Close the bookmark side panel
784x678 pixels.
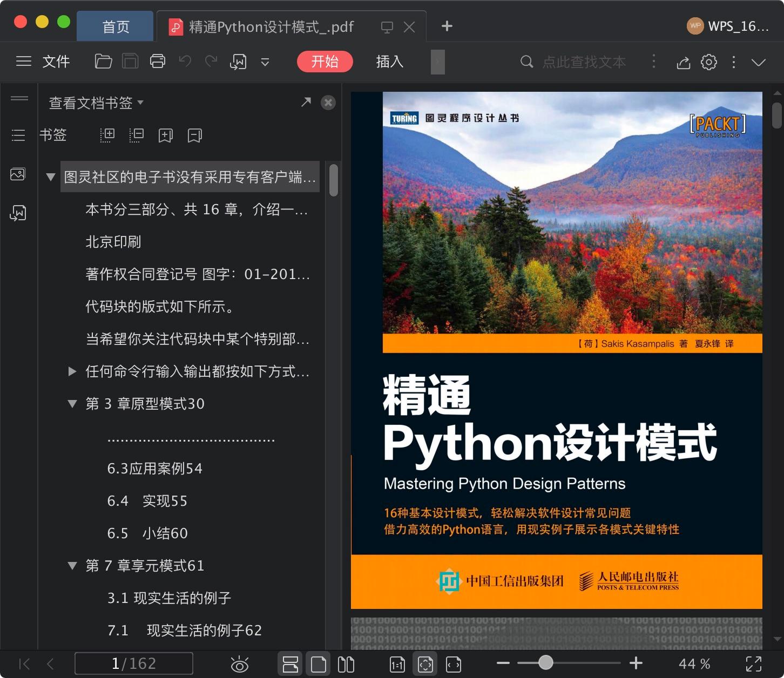pyautogui.click(x=328, y=103)
